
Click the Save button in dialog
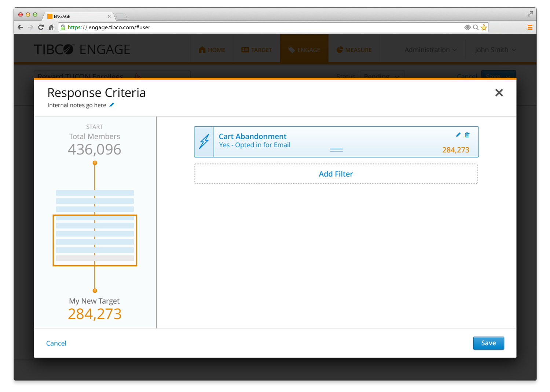click(x=488, y=343)
